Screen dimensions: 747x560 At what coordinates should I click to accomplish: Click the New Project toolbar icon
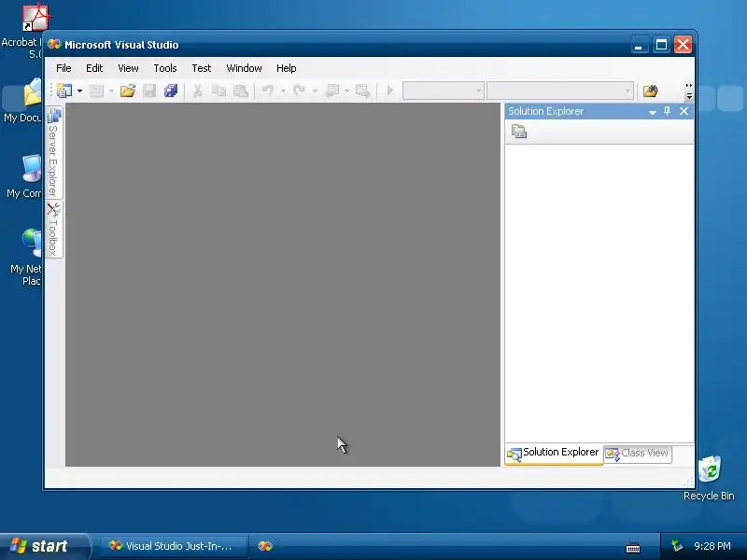(x=64, y=91)
